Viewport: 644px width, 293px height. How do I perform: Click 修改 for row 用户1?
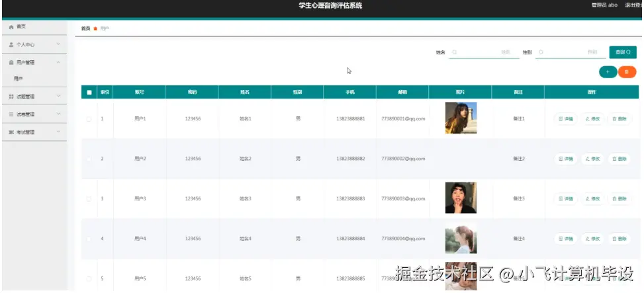(592, 118)
